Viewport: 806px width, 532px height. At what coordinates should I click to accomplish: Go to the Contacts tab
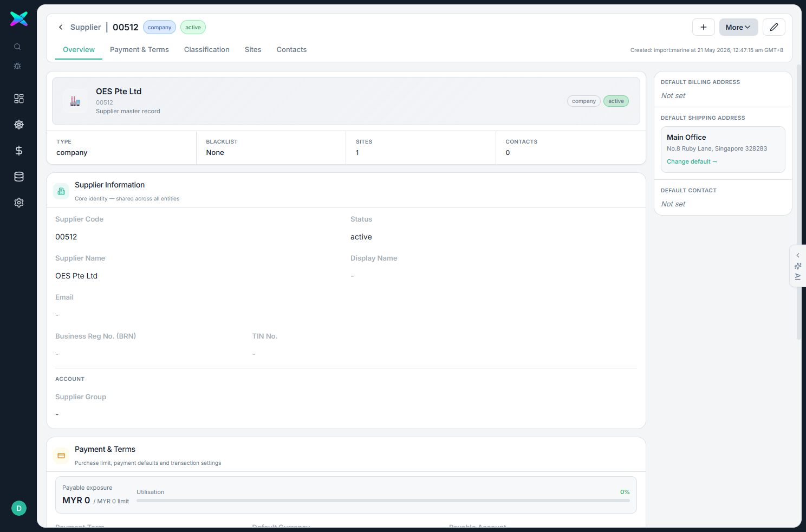tap(291, 49)
